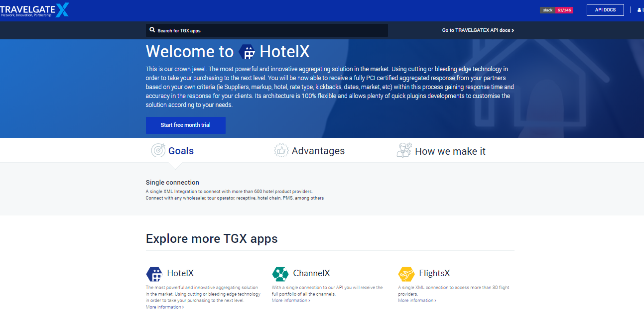Open HotelX More information link

[x=165, y=307]
